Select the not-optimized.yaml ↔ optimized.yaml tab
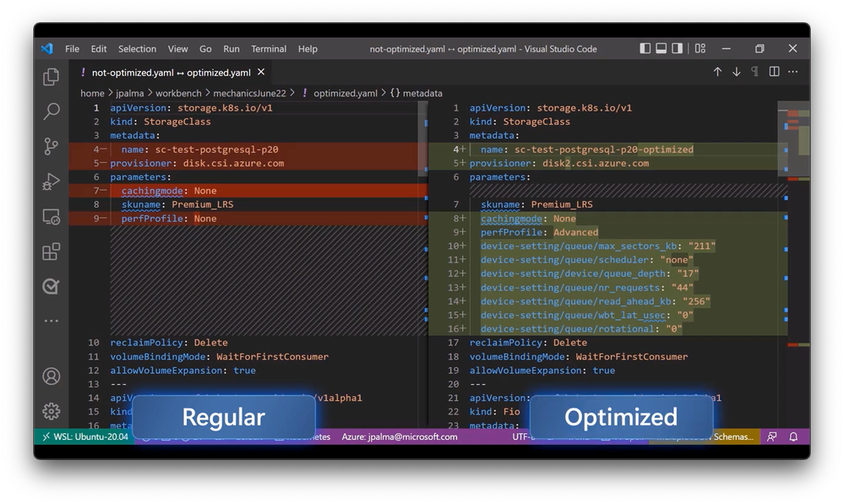Image resolution: width=844 pixels, height=504 pixels. tap(171, 72)
